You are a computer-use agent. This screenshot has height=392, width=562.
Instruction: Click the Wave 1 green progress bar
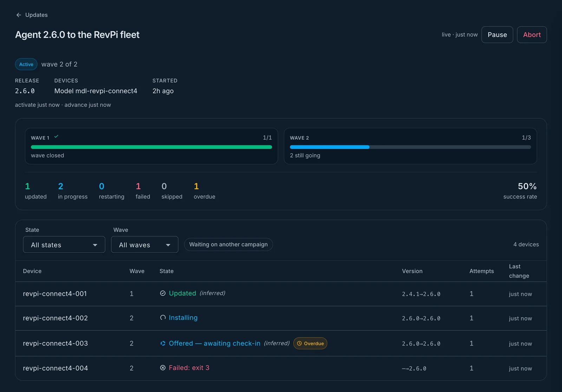point(151,147)
